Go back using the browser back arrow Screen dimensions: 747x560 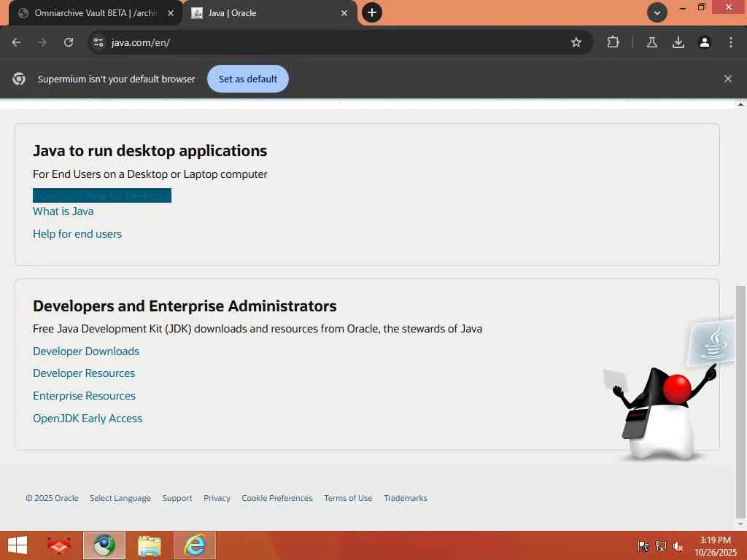point(16,42)
